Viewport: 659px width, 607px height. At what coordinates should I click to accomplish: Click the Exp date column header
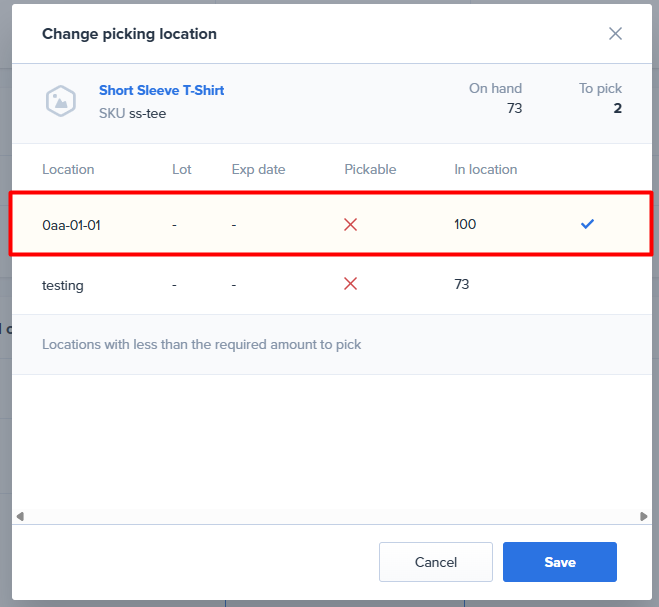pos(258,169)
